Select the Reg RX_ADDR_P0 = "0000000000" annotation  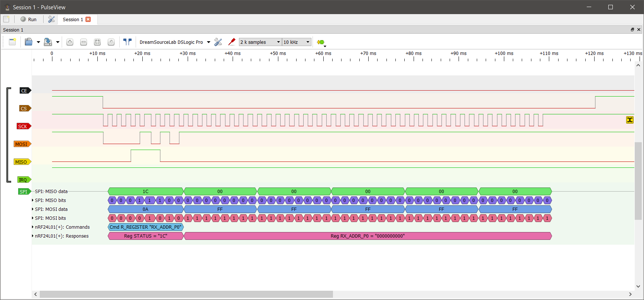pyautogui.click(x=368, y=236)
